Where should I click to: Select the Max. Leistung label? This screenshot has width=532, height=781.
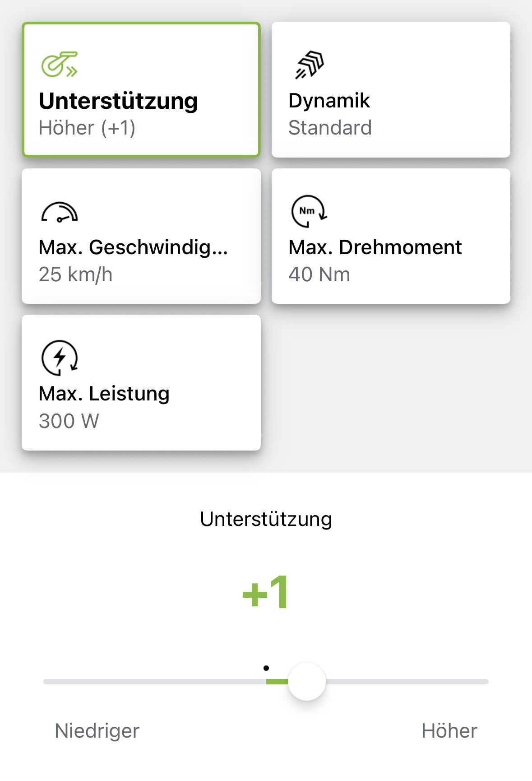(104, 394)
